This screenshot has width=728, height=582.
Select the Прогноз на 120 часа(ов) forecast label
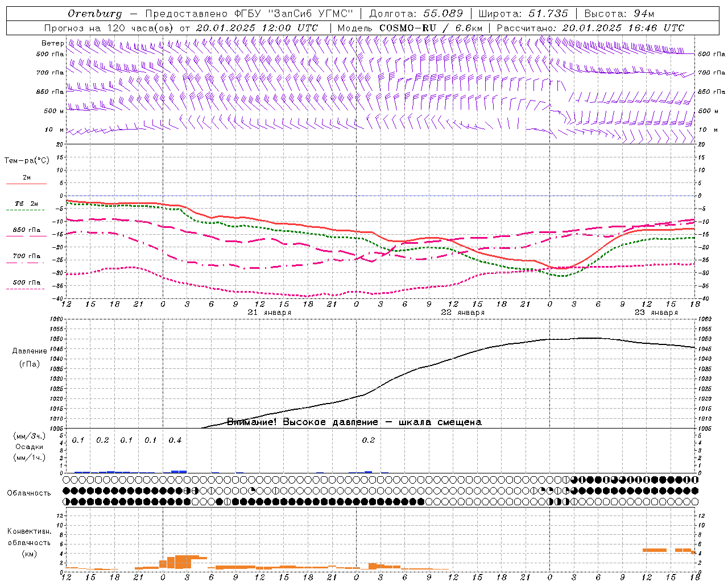pos(109,28)
